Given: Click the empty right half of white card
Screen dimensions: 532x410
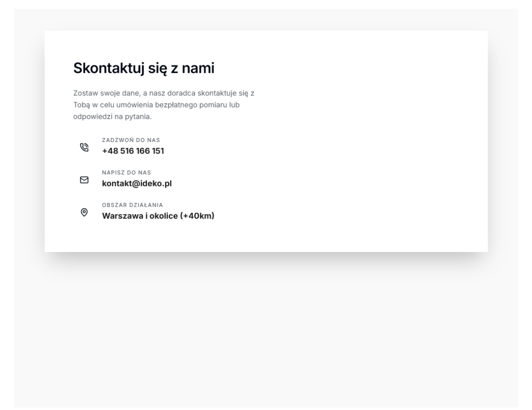Looking at the screenshot, I should tap(377, 141).
